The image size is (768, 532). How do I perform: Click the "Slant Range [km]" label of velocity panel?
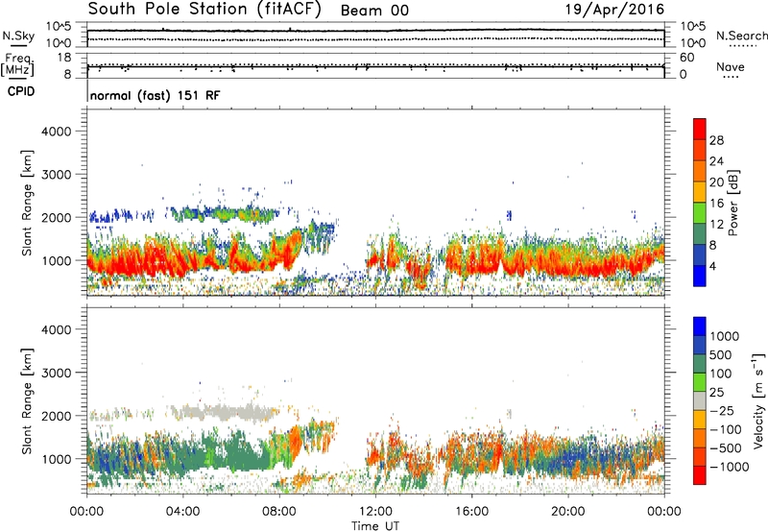[x=27, y=401]
